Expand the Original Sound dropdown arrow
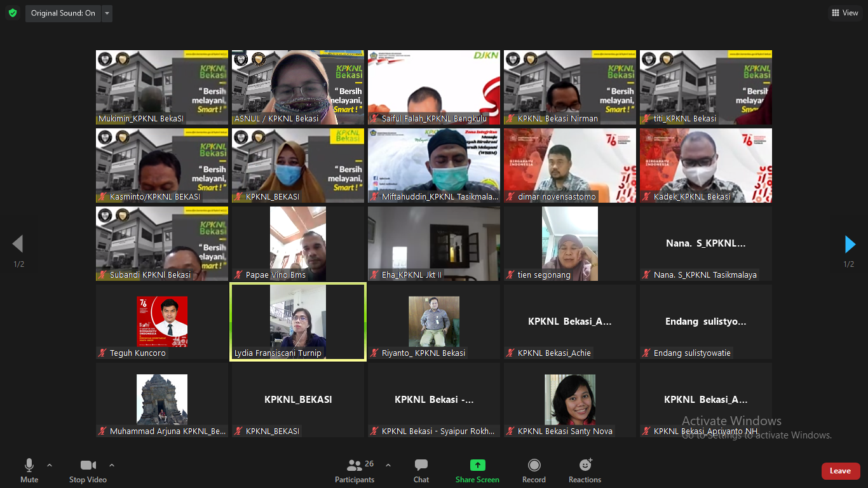 click(107, 13)
